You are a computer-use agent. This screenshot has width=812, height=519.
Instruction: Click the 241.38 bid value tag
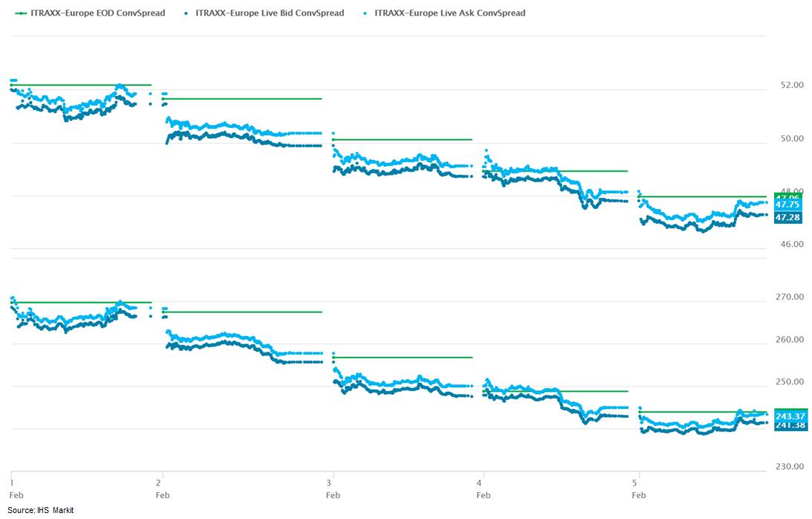point(787,425)
